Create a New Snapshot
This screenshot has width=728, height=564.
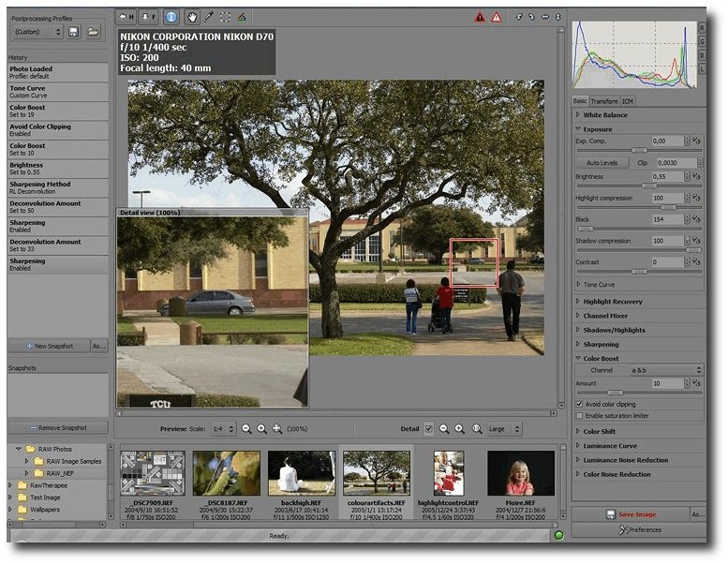pos(49,346)
